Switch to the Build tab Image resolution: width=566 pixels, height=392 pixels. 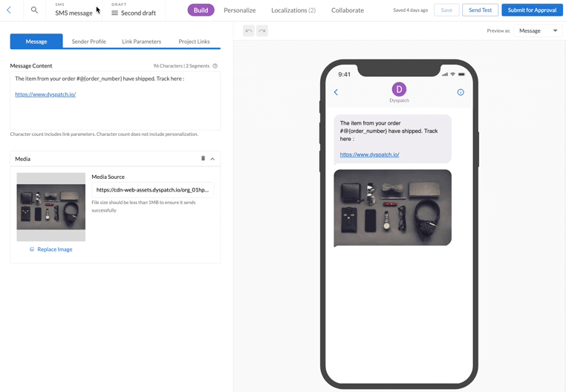coord(201,10)
